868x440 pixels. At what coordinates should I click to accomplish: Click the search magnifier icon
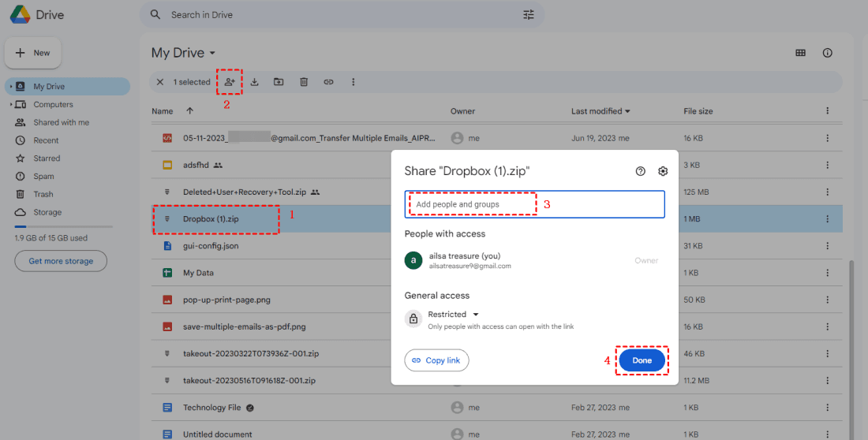click(155, 15)
